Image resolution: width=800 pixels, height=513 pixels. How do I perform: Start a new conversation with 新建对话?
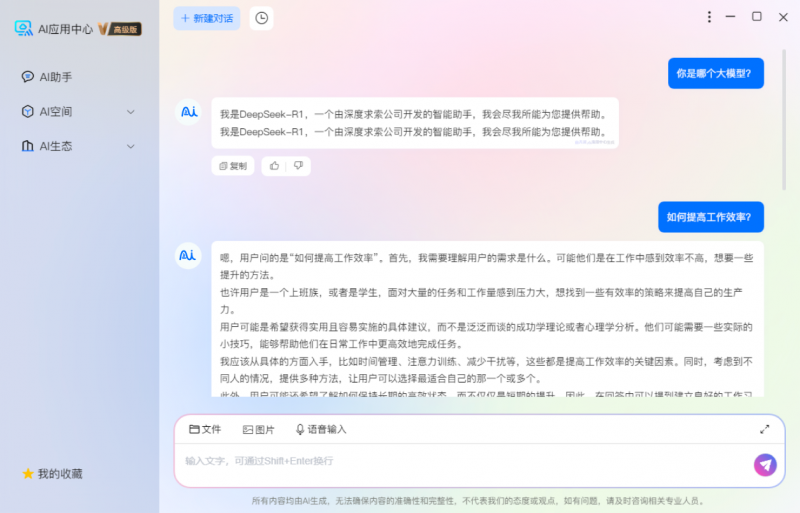point(207,18)
